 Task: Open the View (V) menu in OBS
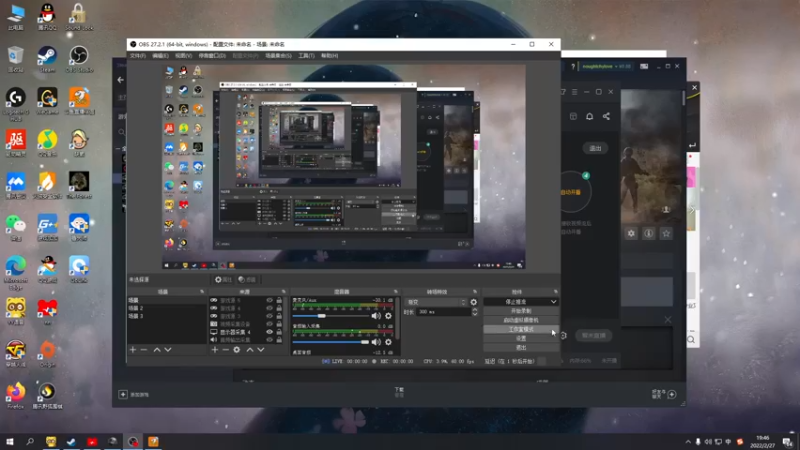(184, 56)
